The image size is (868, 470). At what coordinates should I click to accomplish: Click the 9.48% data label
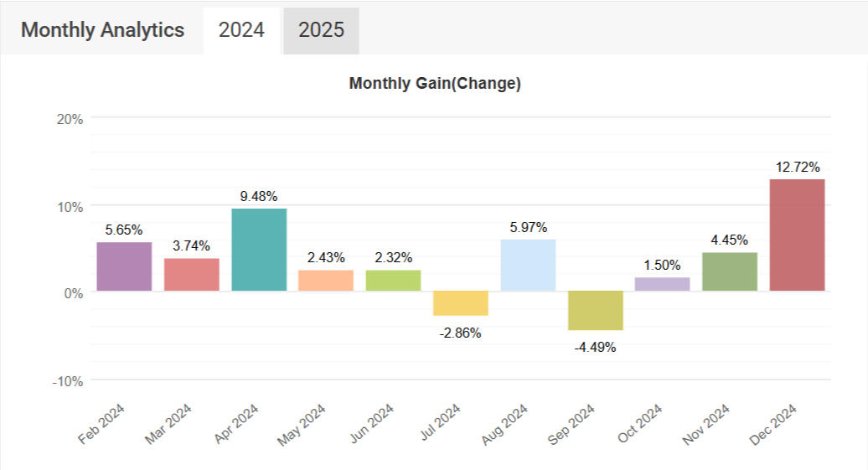click(x=259, y=195)
